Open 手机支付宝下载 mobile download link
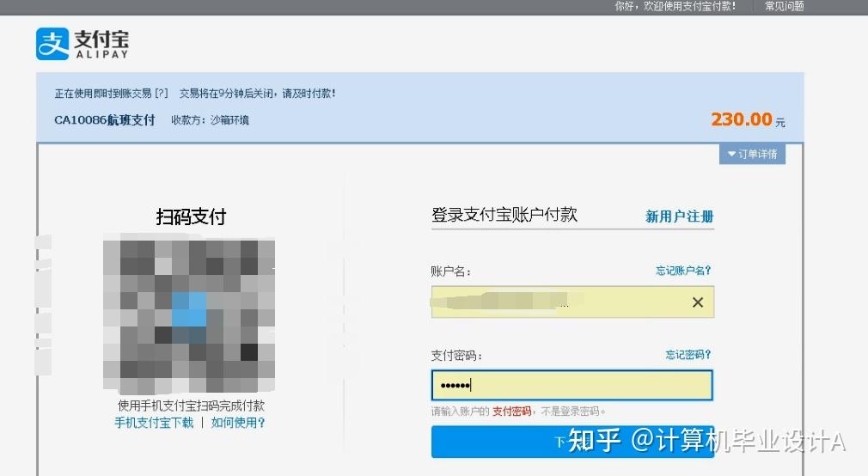 154,423
